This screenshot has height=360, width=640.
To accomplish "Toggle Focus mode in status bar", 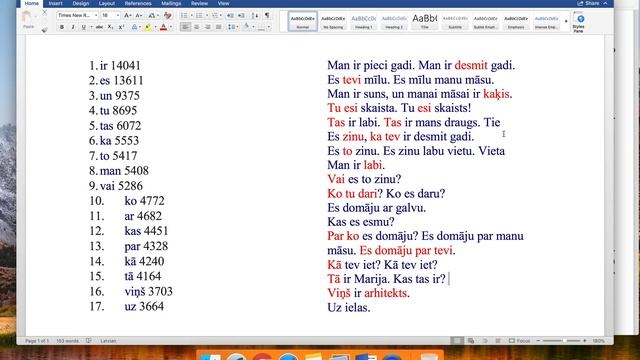I will pyautogui.click(x=519, y=340).
